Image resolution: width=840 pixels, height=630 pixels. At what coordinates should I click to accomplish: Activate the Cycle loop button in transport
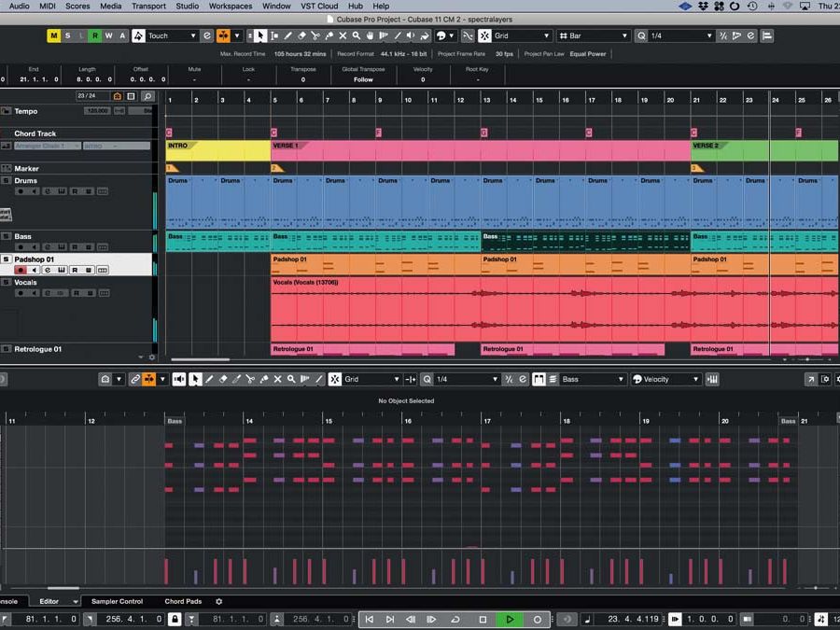(x=455, y=620)
